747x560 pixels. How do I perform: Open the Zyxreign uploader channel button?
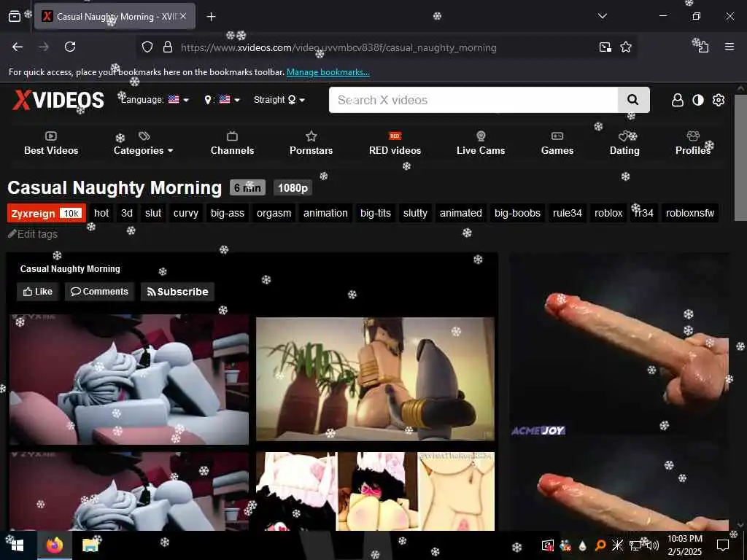pos(46,214)
